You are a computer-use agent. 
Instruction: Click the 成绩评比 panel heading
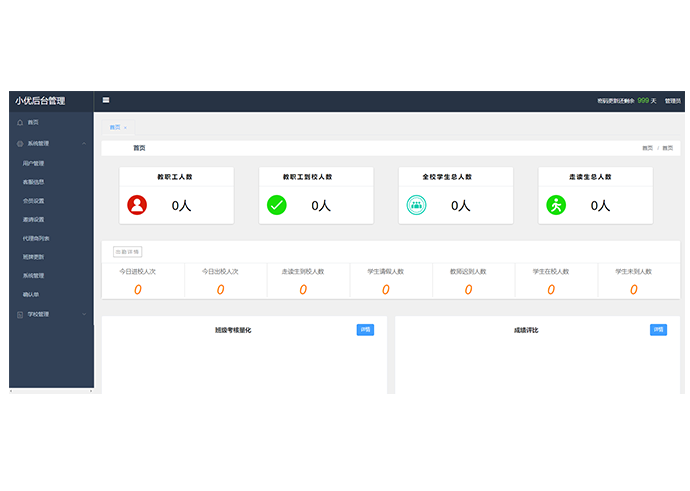[526, 330]
